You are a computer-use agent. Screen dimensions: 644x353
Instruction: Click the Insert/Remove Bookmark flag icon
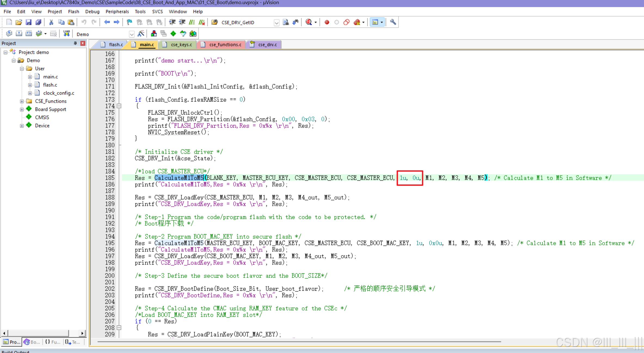[129, 22]
